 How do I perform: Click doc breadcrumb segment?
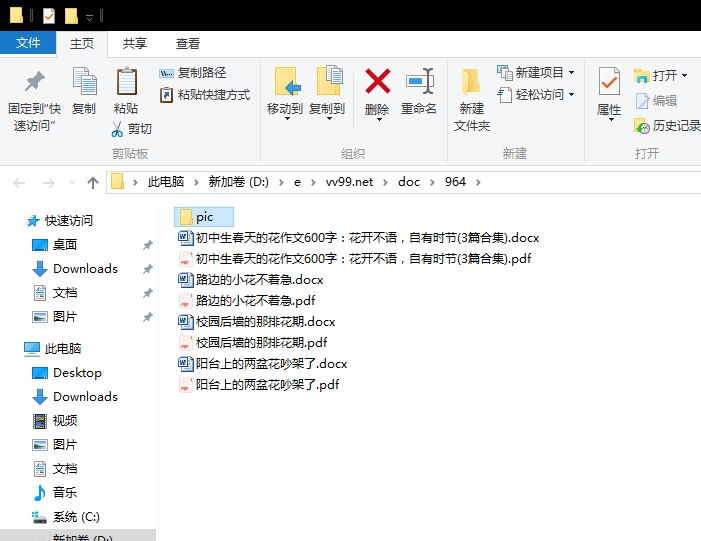pos(409,182)
